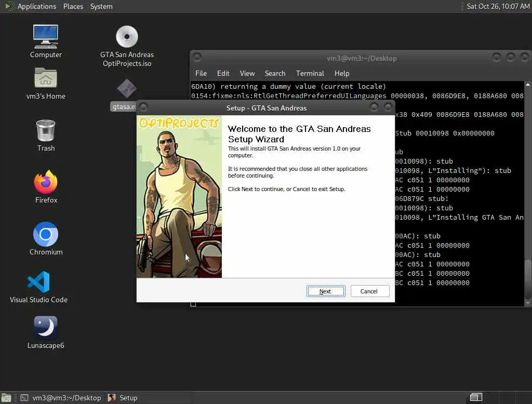Open the terminal Help menu

coord(342,73)
